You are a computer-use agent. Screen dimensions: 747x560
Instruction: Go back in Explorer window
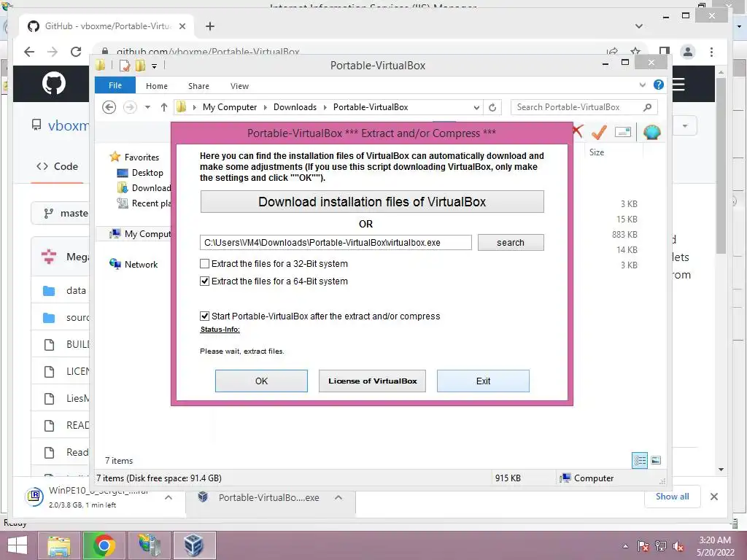109,107
